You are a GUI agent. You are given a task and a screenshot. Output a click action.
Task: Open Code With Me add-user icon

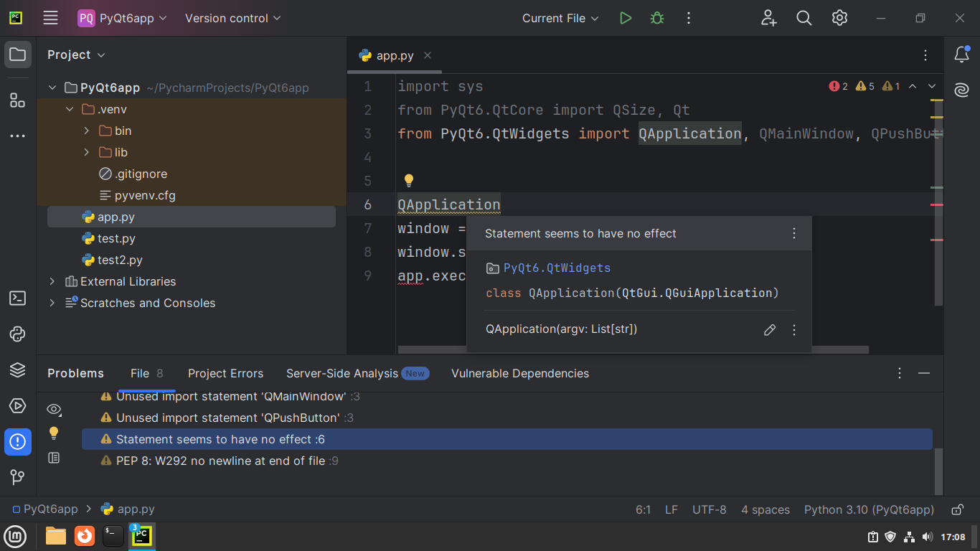(769, 18)
